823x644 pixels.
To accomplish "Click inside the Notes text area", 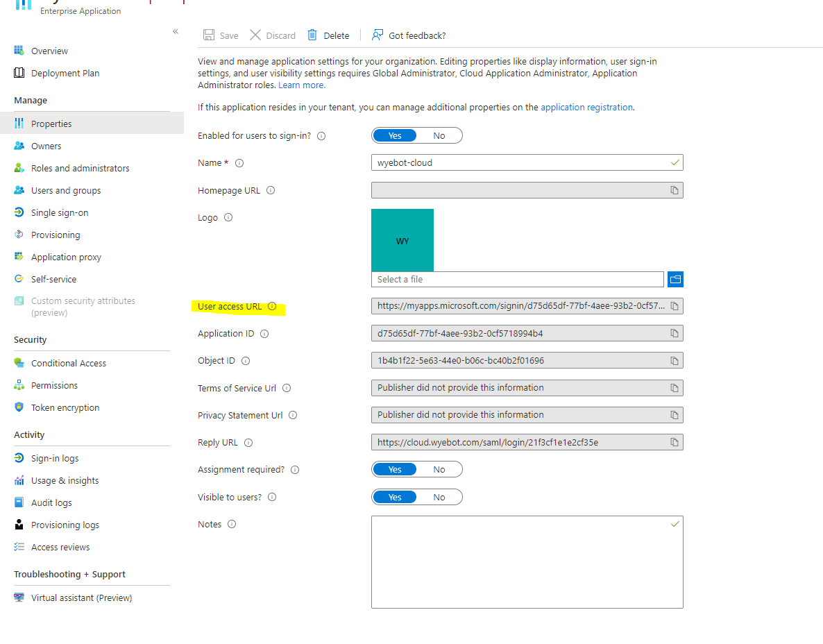I will pos(527,562).
